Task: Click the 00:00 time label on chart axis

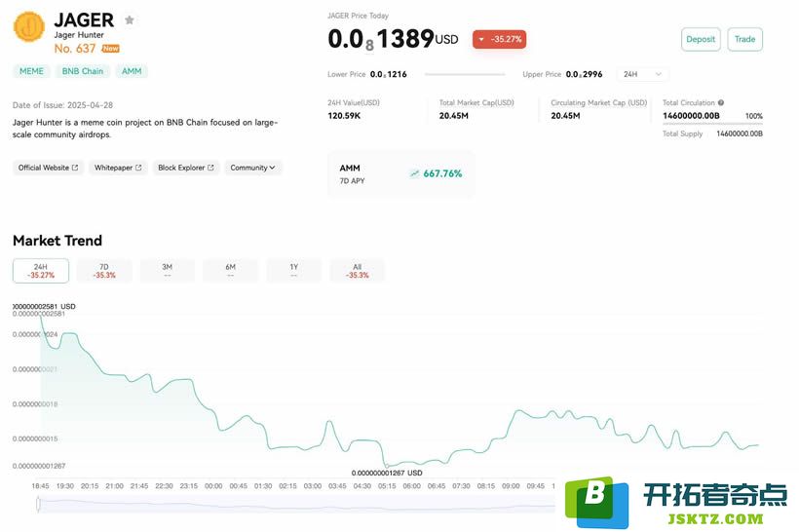Action: tap(213, 486)
